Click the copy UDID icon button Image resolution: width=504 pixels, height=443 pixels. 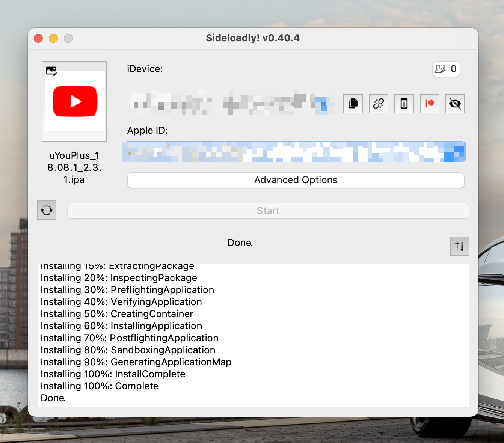[353, 104]
